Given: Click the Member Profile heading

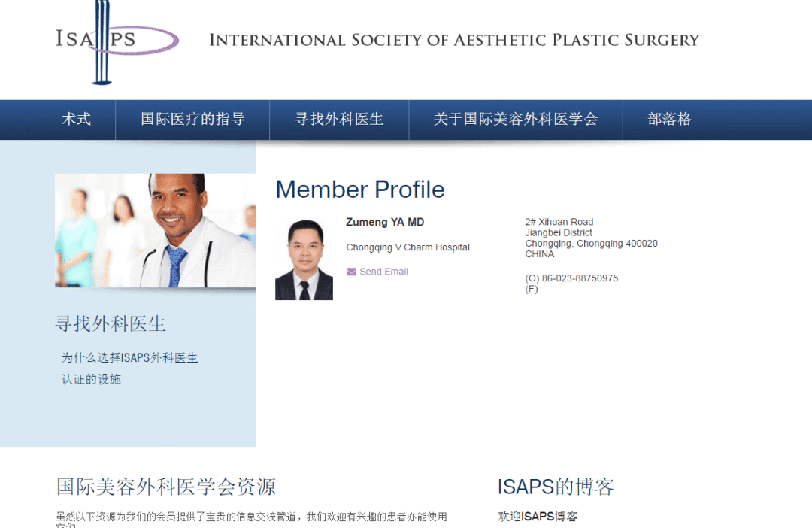Looking at the screenshot, I should [x=360, y=190].
